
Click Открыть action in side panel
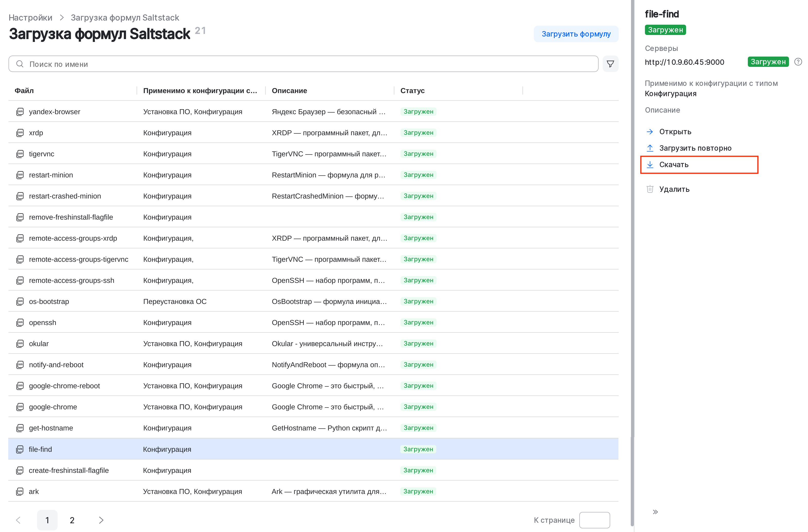pyautogui.click(x=675, y=132)
